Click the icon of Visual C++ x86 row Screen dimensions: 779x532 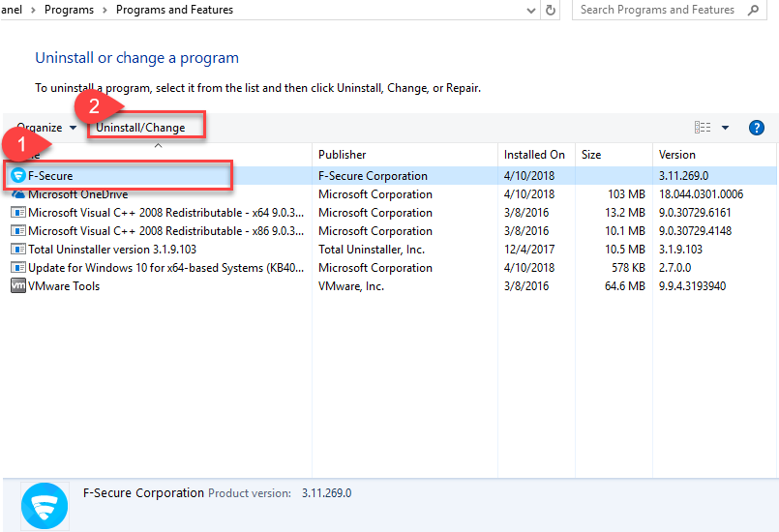(x=18, y=231)
